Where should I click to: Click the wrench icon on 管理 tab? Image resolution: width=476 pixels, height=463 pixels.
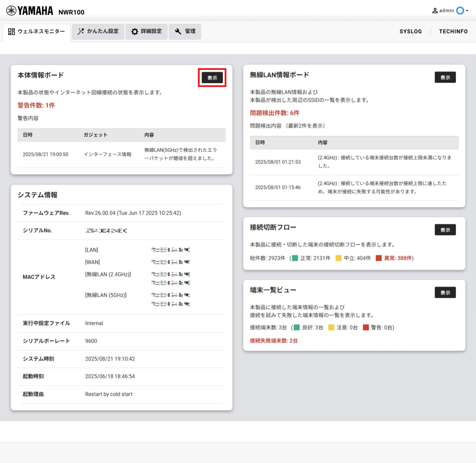(177, 31)
